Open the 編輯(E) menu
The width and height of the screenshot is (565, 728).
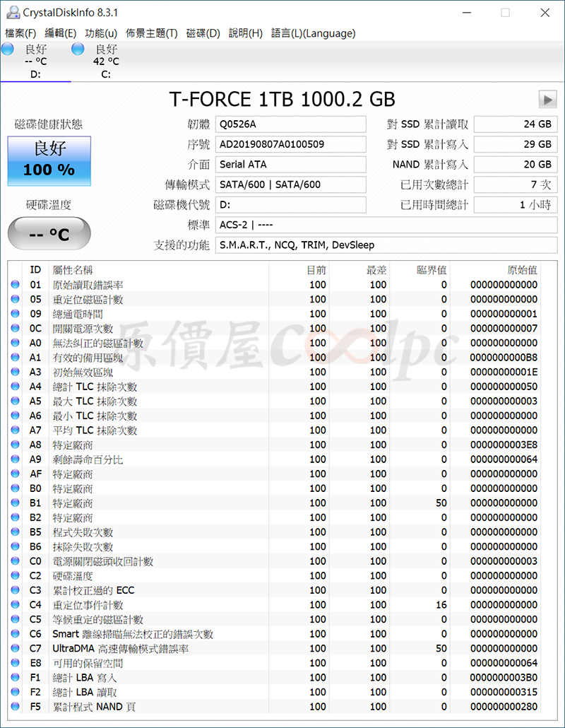[60, 33]
